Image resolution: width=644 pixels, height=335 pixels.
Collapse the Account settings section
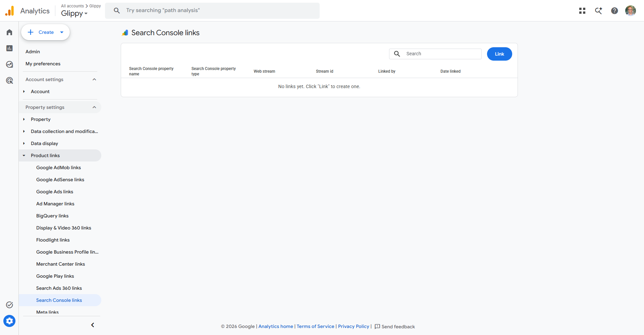[94, 79]
